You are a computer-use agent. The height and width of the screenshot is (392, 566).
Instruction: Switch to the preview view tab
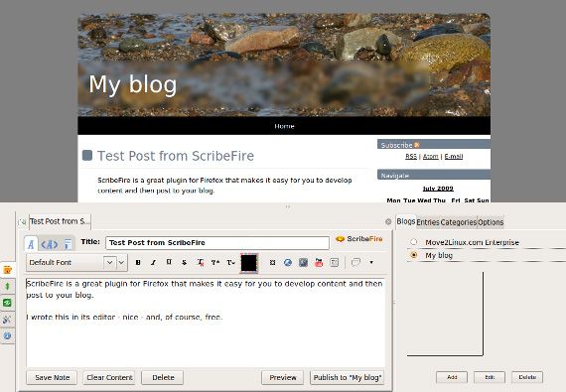pyautogui.click(x=68, y=244)
